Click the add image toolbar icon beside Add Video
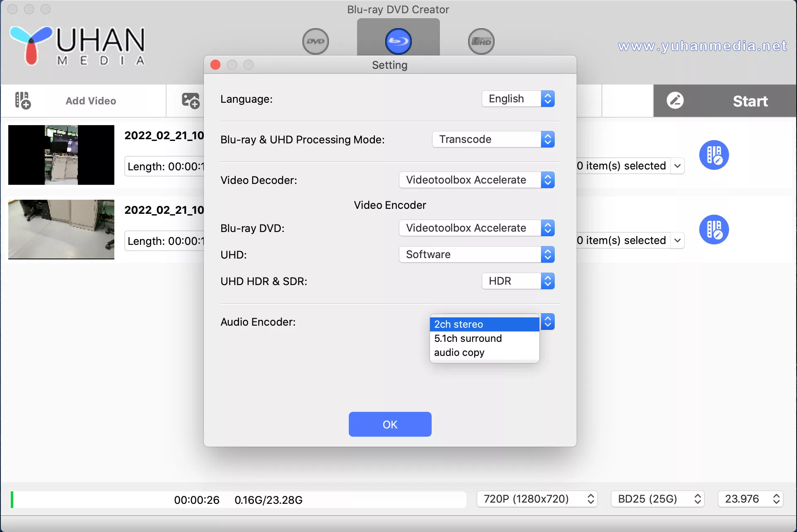The width and height of the screenshot is (797, 532). point(190,101)
